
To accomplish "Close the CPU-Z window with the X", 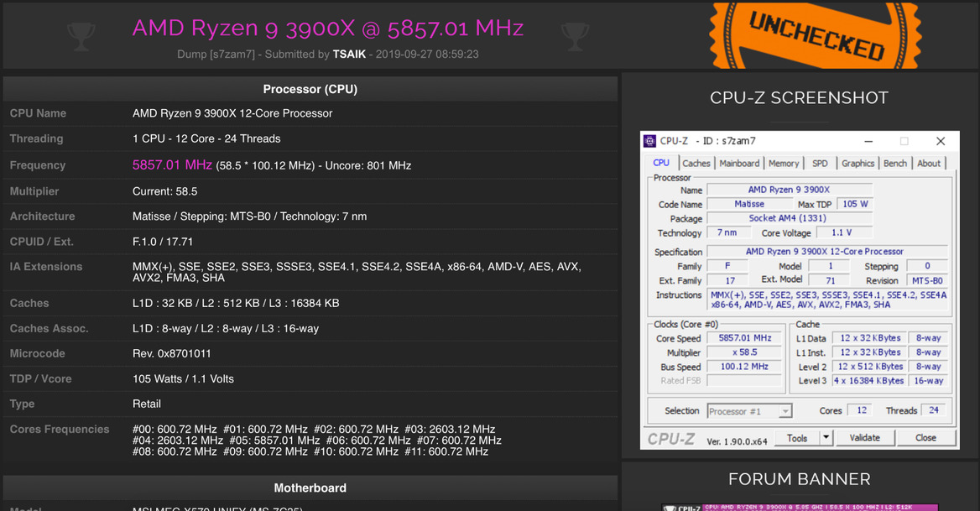I will coord(940,141).
